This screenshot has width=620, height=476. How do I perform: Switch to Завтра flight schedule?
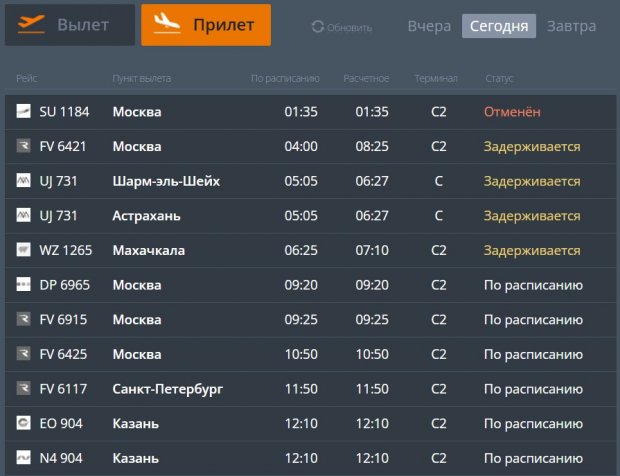[572, 26]
